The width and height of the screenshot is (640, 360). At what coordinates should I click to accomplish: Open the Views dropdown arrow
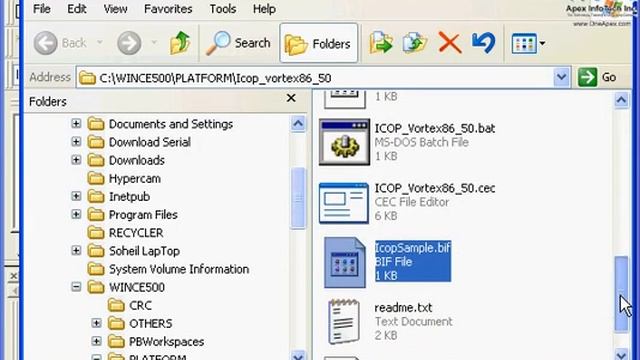[542, 43]
